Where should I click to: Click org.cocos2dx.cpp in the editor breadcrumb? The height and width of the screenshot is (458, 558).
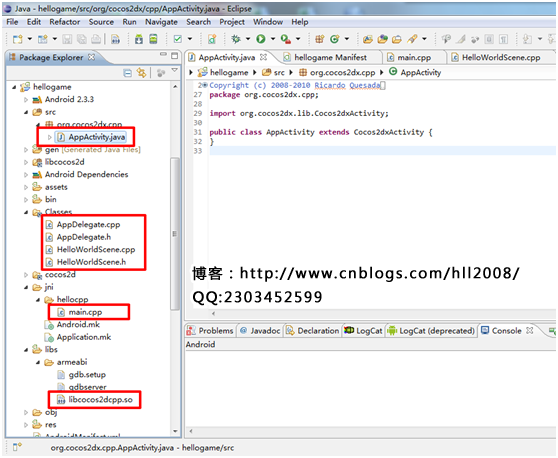click(337, 73)
